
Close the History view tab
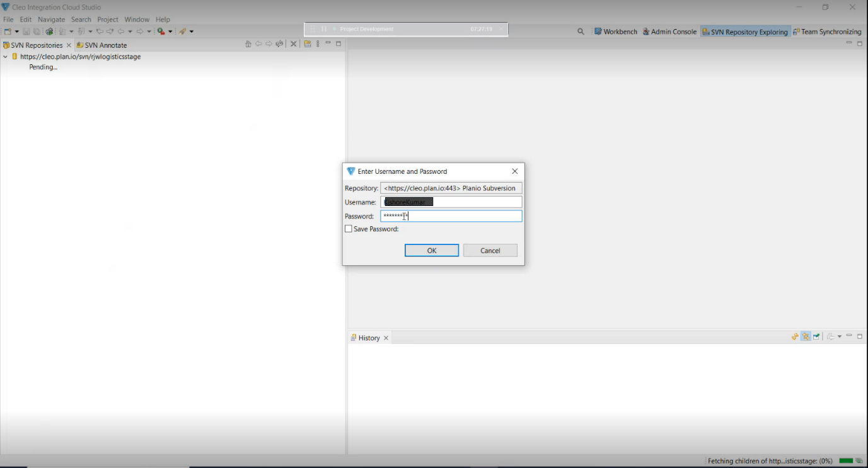click(x=386, y=338)
